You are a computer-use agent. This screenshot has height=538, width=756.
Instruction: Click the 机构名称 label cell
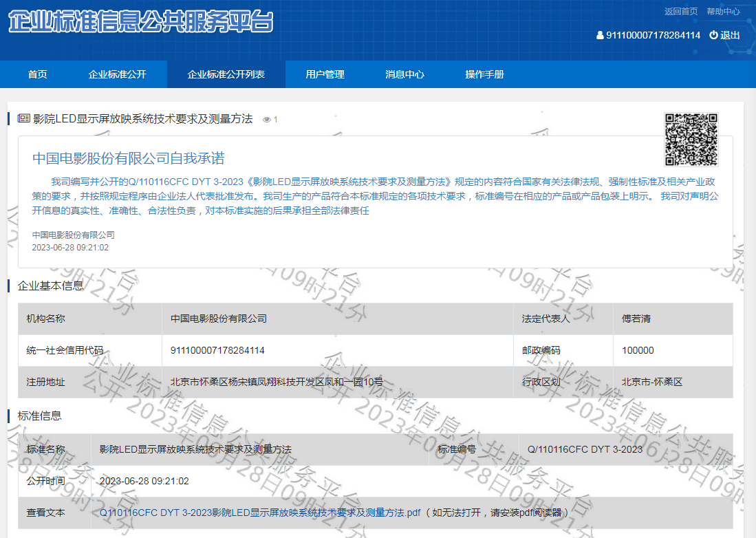[90, 319]
